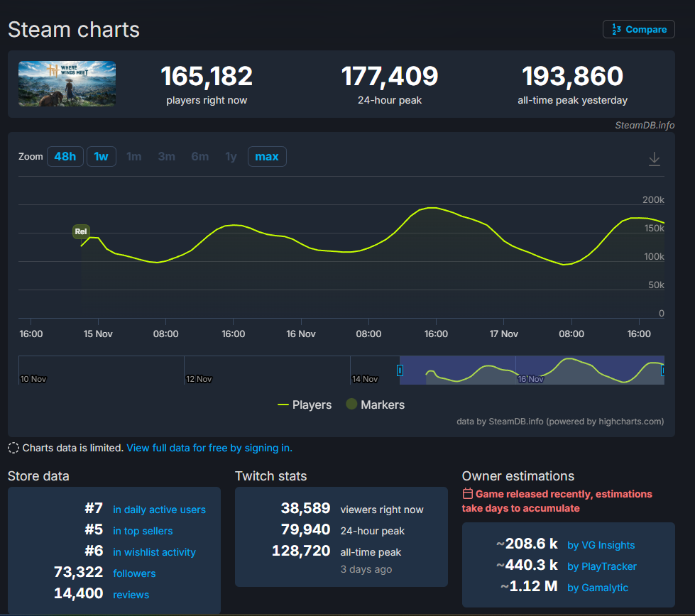
Task: Click the right navigator range handle
Action: point(663,370)
